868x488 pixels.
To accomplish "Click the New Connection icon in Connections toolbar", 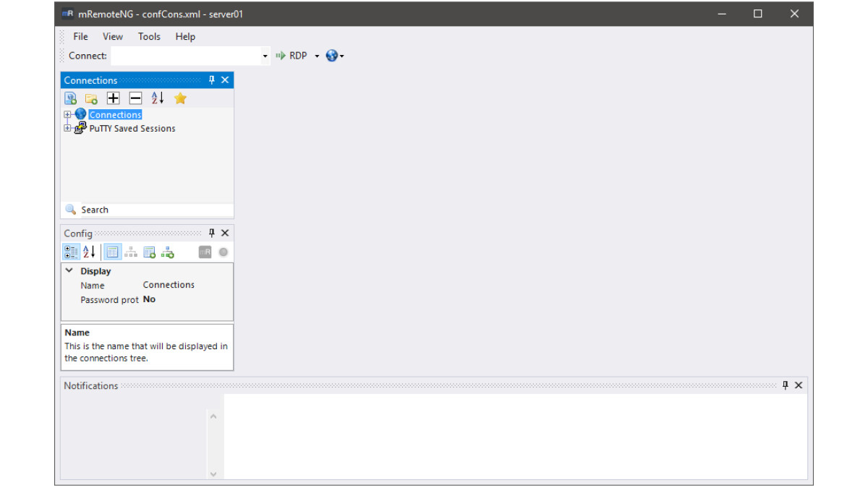I will pyautogui.click(x=70, y=98).
